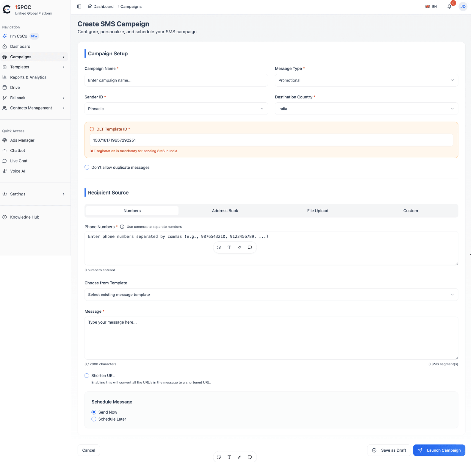Click the Drive database icon
476x462 pixels.
[x=4, y=87]
